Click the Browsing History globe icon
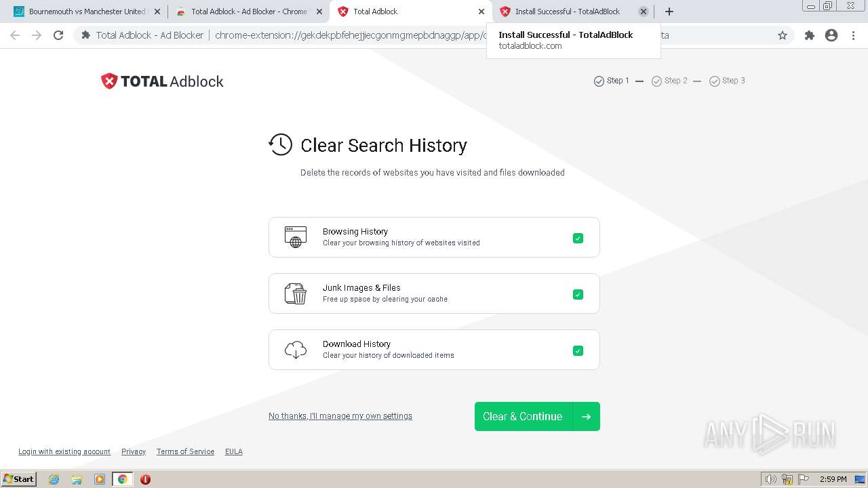The image size is (868, 488). 296,237
